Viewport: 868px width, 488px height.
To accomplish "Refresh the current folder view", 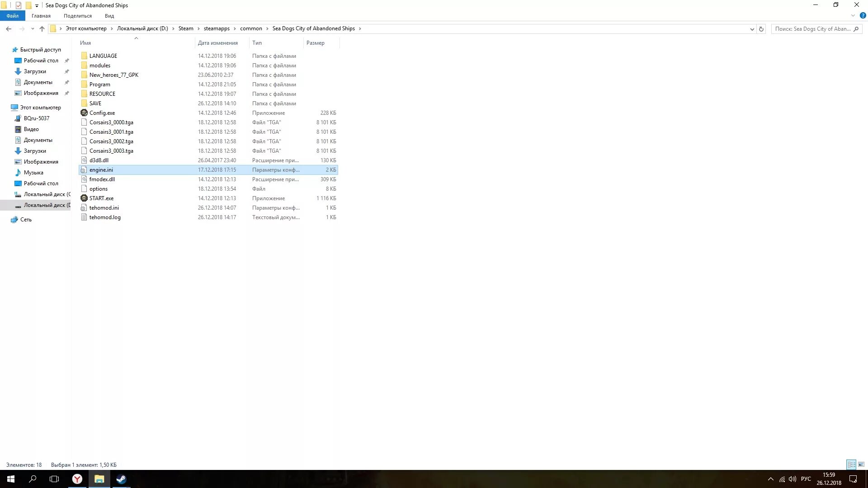I will click(x=761, y=29).
